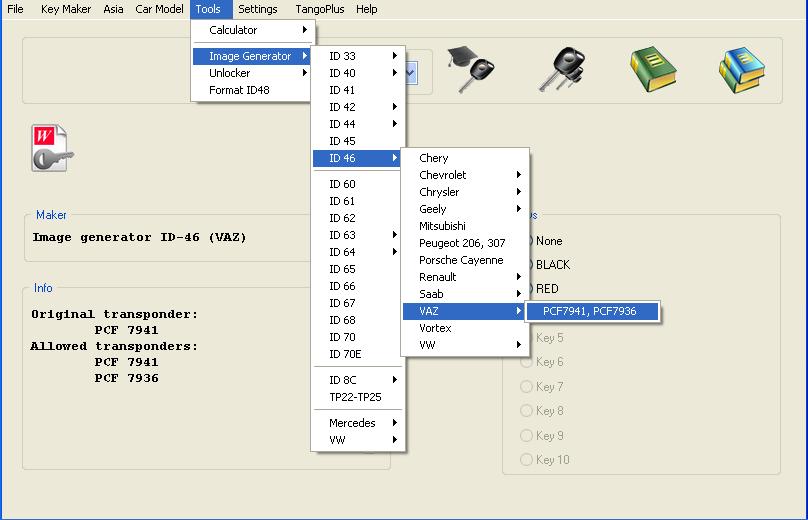Open the green book icon

click(x=653, y=70)
